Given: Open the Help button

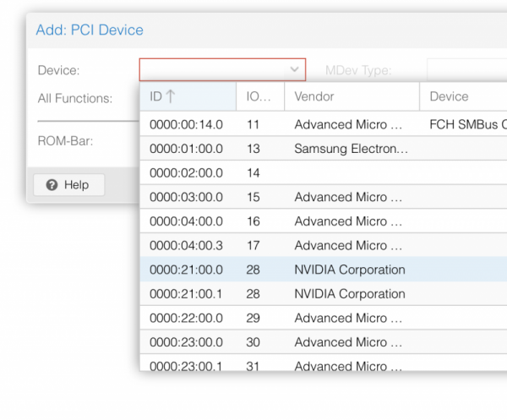Looking at the screenshot, I should [x=68, y=185].
